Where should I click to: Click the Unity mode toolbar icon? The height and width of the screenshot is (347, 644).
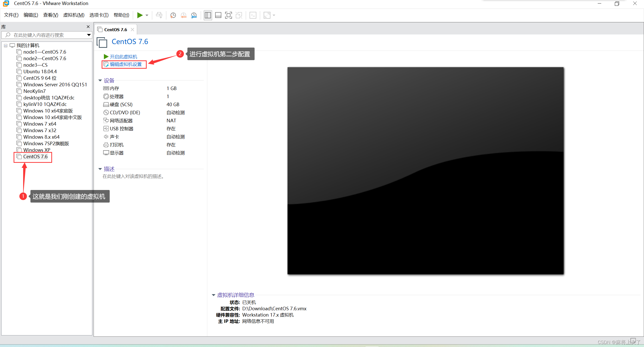pyautogui.click(x=239, y=15)
